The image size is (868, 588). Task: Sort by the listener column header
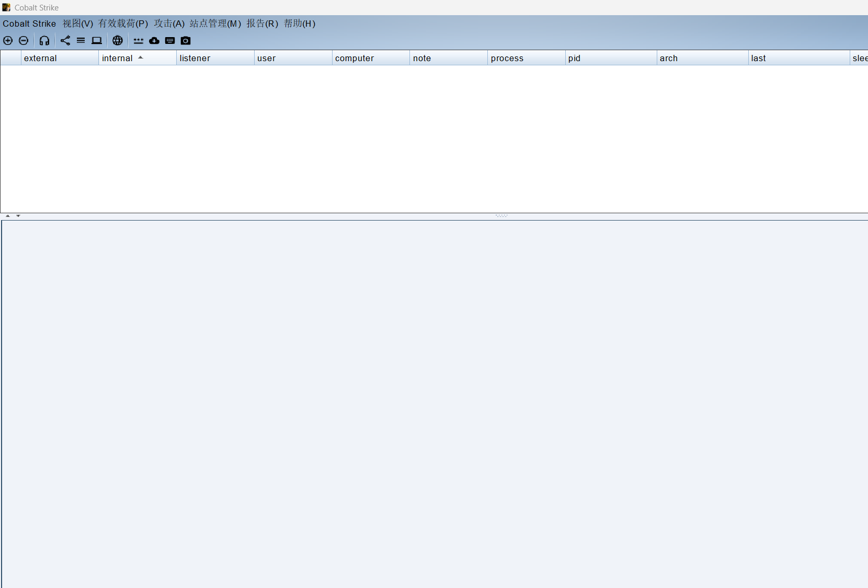pos(215,58)
